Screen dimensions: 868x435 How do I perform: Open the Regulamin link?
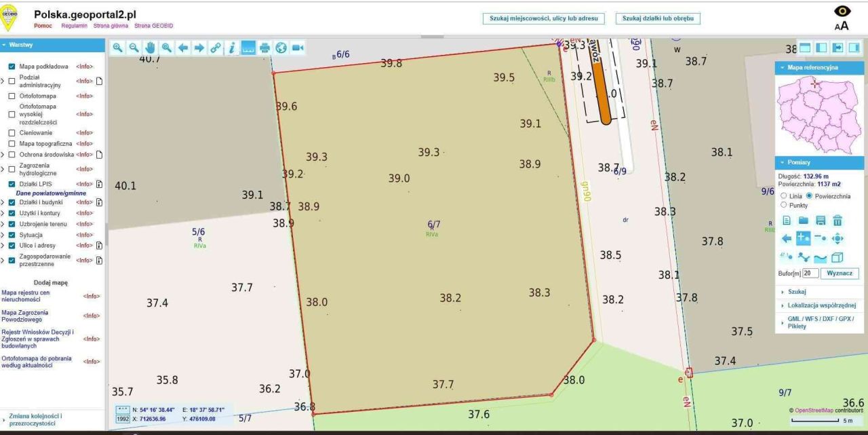(74, 26)
